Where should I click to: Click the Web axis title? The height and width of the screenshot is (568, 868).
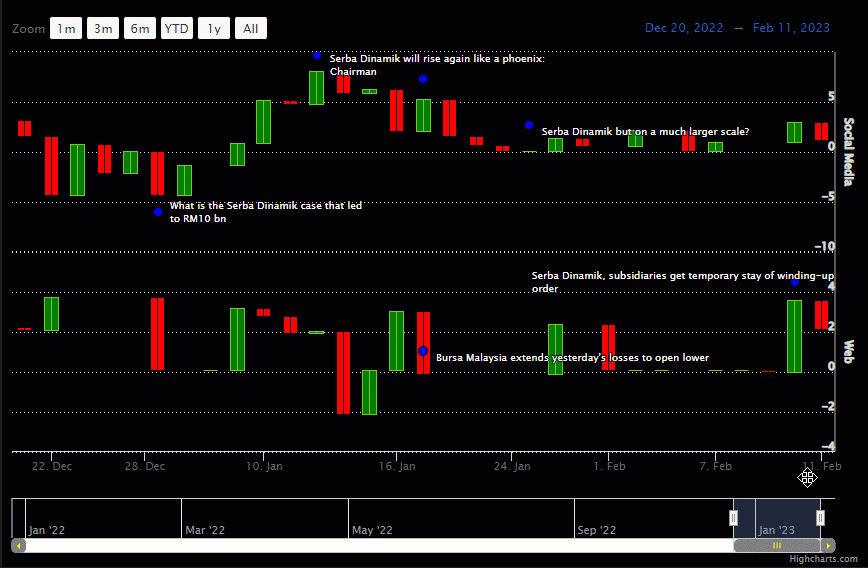pos(848,352)
